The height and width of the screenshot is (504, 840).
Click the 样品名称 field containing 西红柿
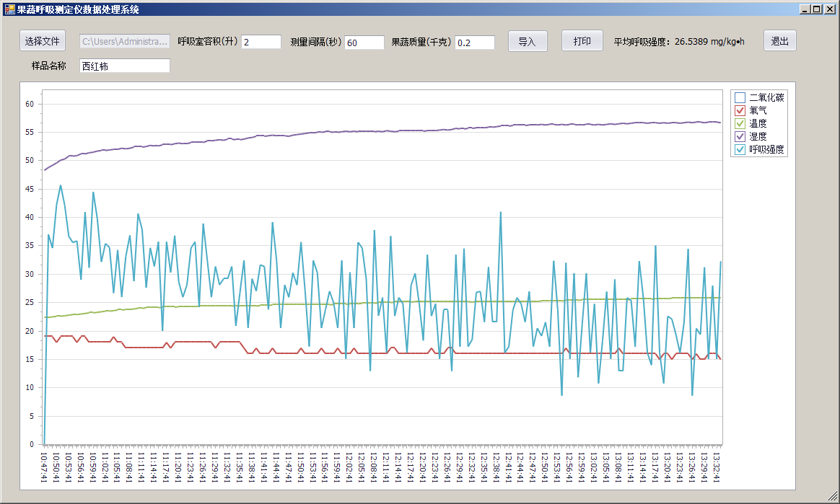pos(124,66)
